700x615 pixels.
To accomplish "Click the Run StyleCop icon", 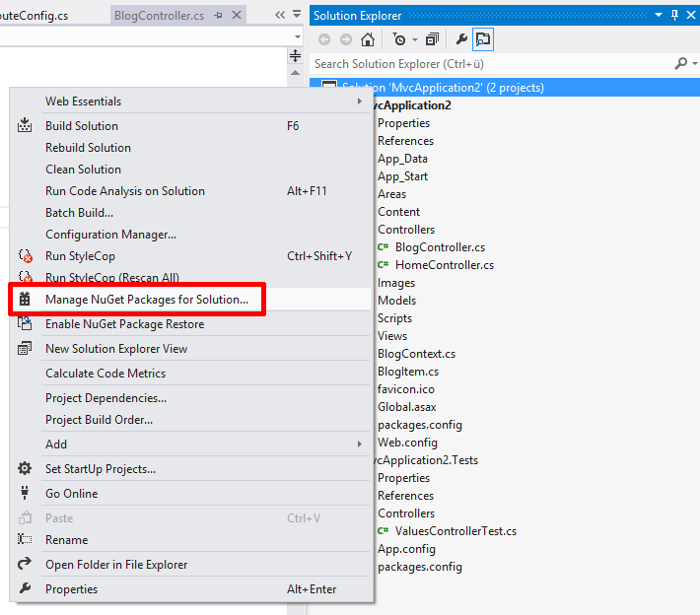I will pos(26,256).
